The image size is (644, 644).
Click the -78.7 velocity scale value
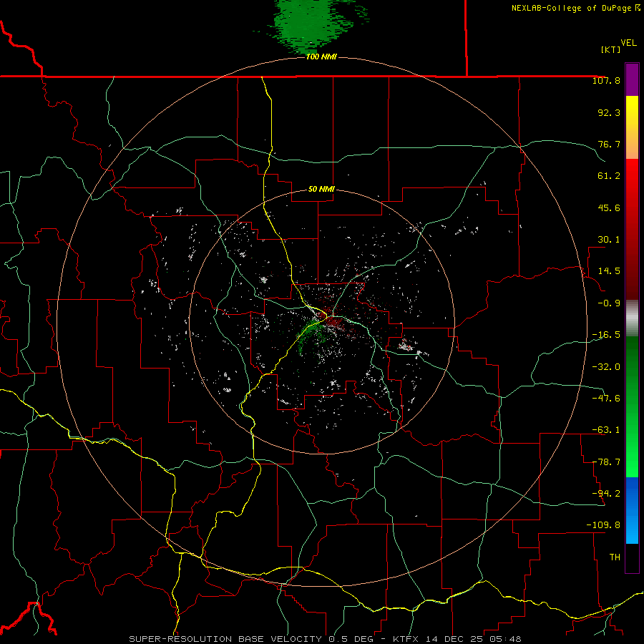[606, 462]
